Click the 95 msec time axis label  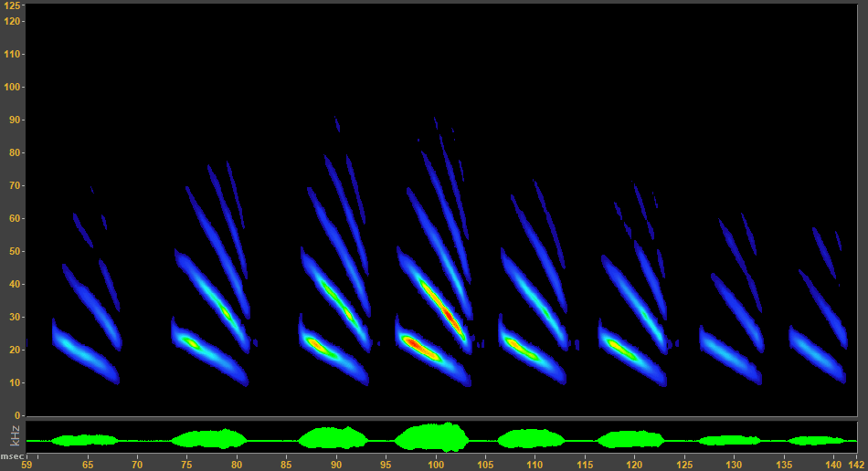point(386,465)
